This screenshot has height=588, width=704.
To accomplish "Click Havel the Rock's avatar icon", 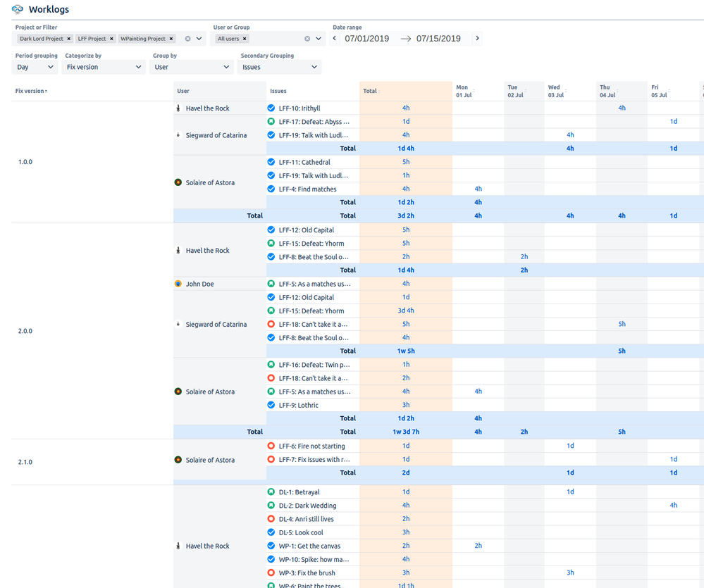I will click(x=178, y=108).
